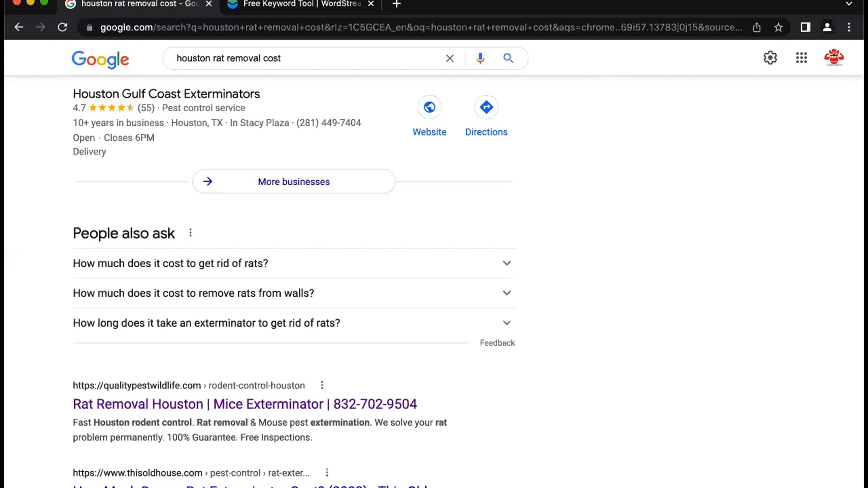The image size is (868, 488).
Task: Open options for thisoldhouse.com result
Action: click(x=327, y=473)
